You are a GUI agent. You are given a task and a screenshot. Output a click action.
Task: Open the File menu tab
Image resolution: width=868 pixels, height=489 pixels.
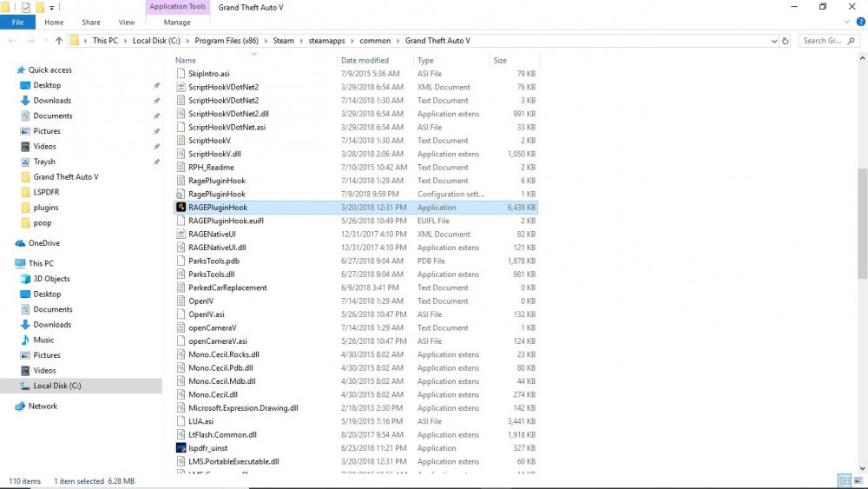[17, 23]
